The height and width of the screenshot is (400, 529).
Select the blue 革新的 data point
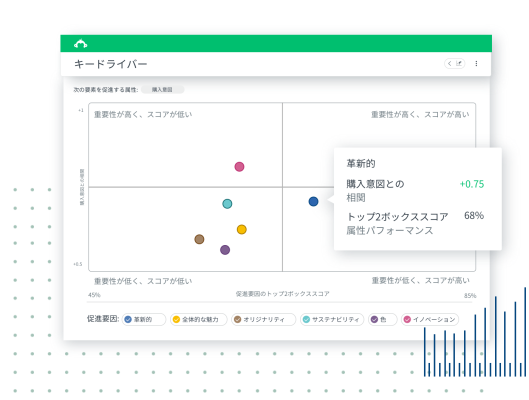(313, 201)
